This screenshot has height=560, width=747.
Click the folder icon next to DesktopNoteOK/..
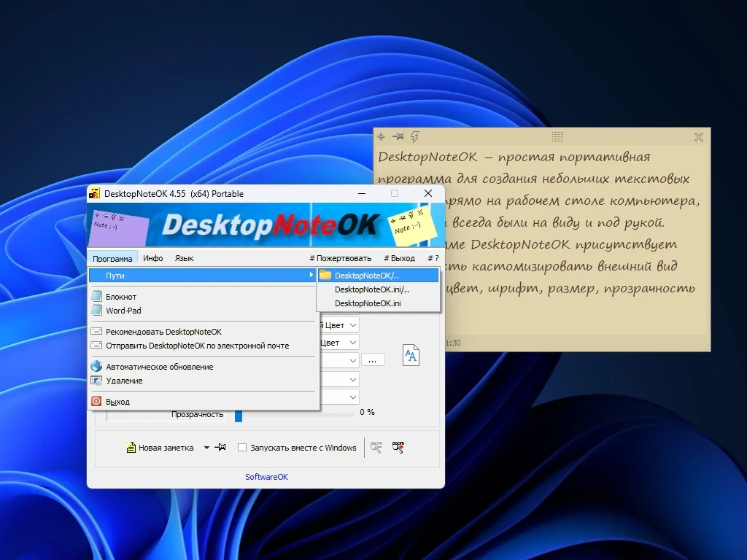[325, 275]
